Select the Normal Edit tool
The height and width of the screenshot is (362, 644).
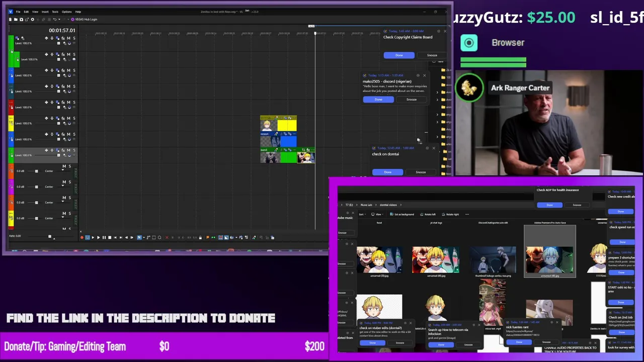(139, 237)
